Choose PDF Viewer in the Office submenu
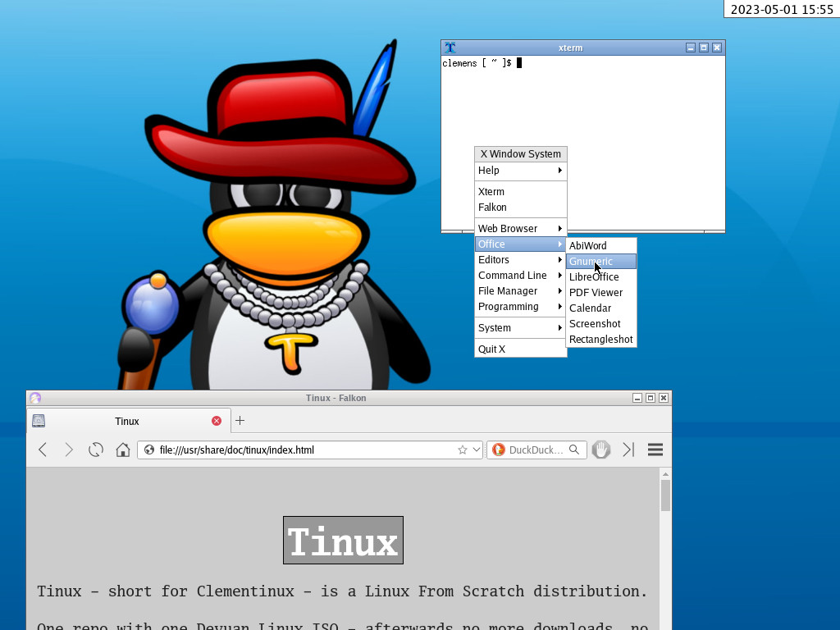The height and width of the screenshot is (630, 840). (x=596, y=293)
